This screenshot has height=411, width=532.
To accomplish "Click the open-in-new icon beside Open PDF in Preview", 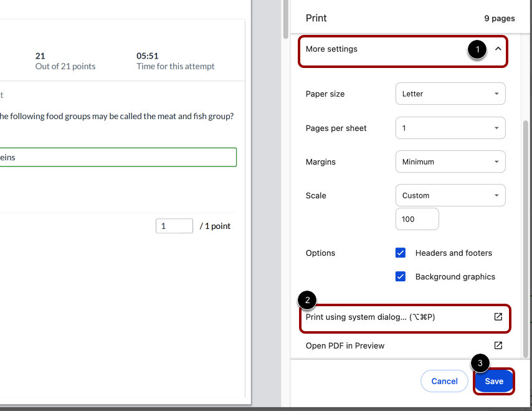I will point(498,345).
